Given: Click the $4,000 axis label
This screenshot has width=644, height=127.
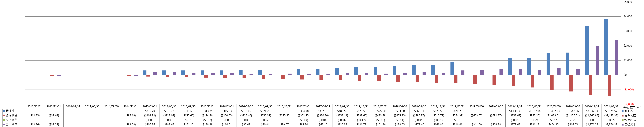Looking at the screenshot, I should coord(628,16).
